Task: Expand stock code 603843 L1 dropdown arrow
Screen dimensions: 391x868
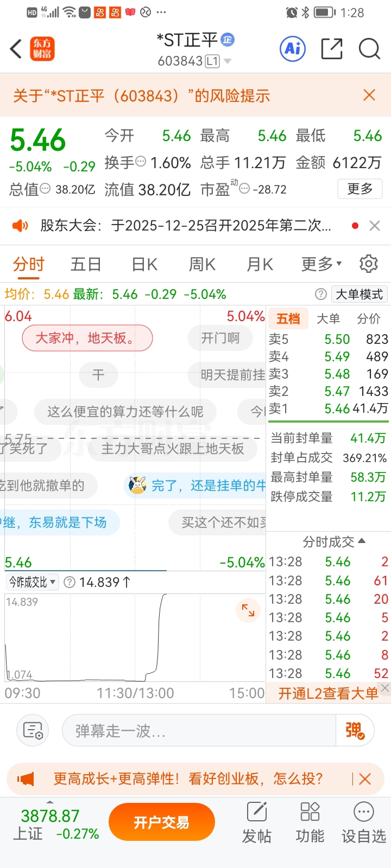Action: coord(227,61)
